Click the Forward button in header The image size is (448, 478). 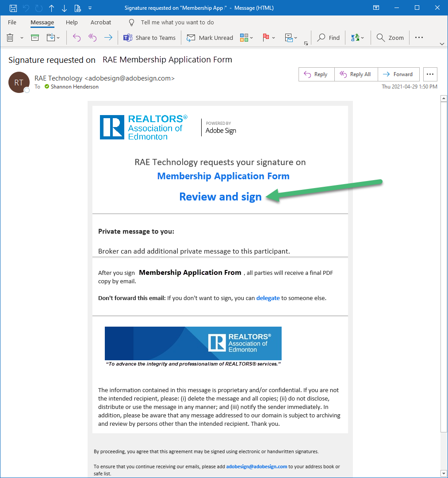[398, 74]
